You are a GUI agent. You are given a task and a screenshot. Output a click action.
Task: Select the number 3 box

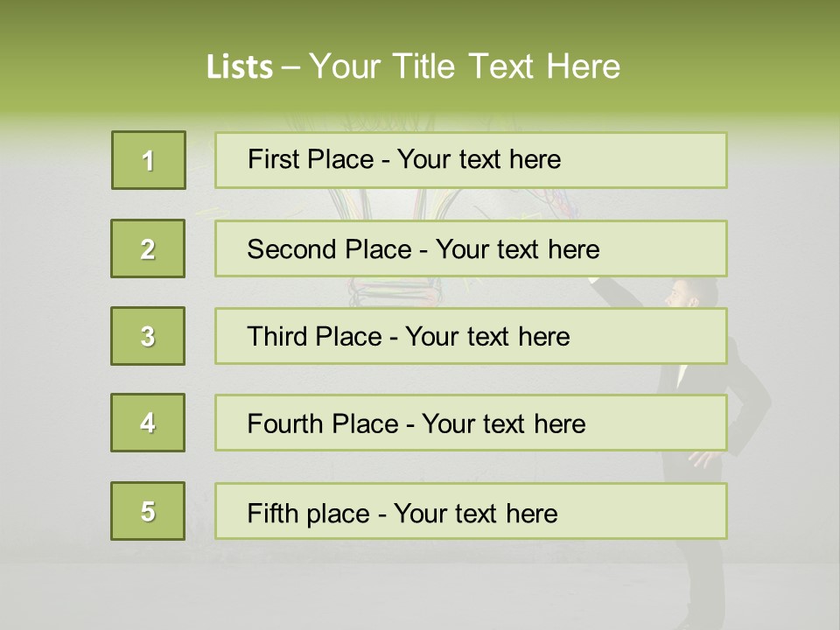coord(148,336)
